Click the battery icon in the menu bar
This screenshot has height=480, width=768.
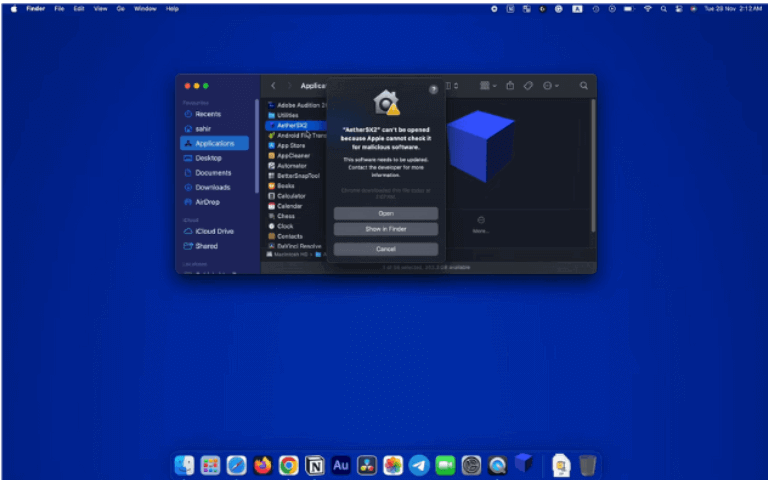628,9
